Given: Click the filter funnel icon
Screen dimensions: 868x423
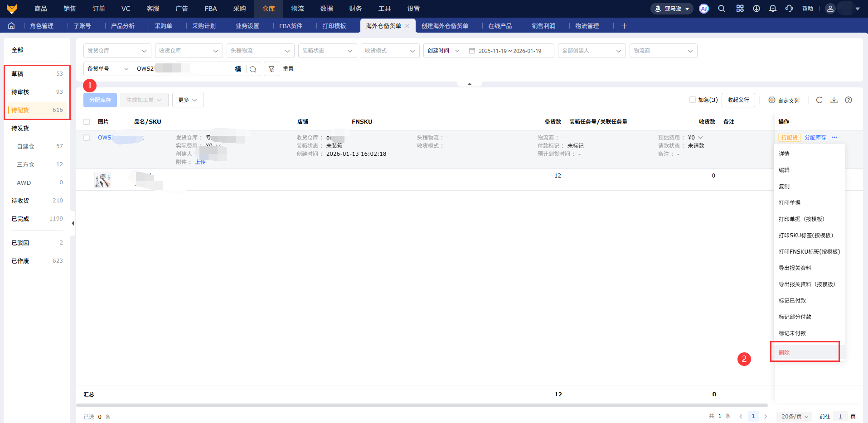Looking at the screenshot, I should [272, 69].
